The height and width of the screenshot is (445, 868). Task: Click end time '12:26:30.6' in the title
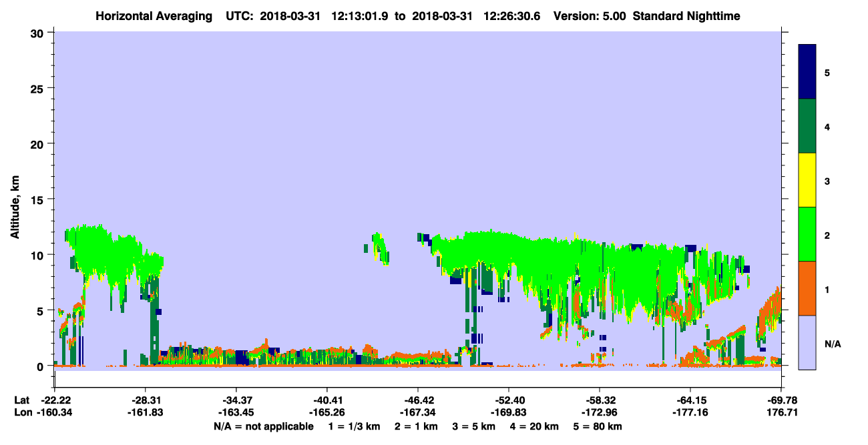tap(513, 16)
